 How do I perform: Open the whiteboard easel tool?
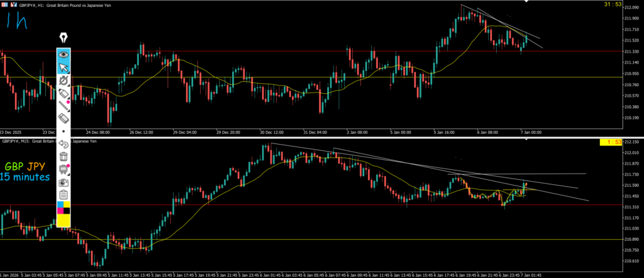coord(64,169)
